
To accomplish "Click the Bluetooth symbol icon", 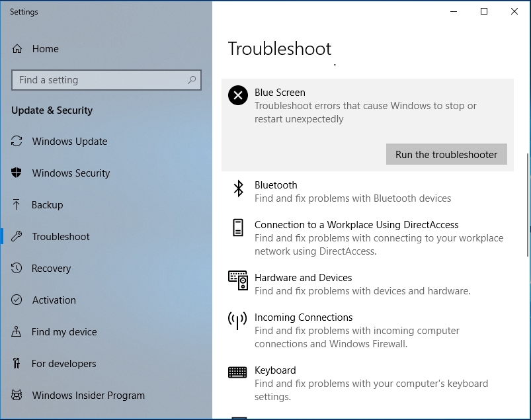I will tap(239, 189).
